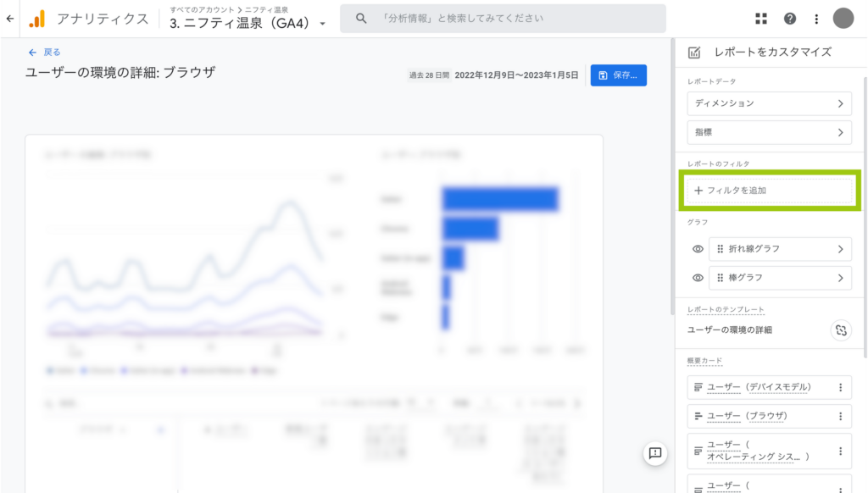Click the main report vertical scrollbar
Image resolution: width=868 pixels, height=493 pixels.
pyautogui.click(x=672, y=177)
